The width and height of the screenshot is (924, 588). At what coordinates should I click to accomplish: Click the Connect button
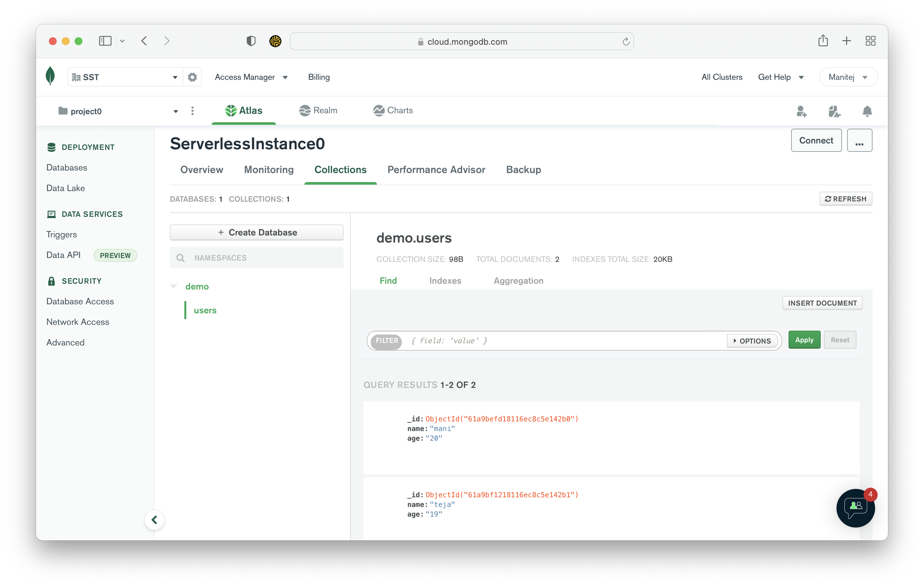pyautogui.click(x=816, y=140)
